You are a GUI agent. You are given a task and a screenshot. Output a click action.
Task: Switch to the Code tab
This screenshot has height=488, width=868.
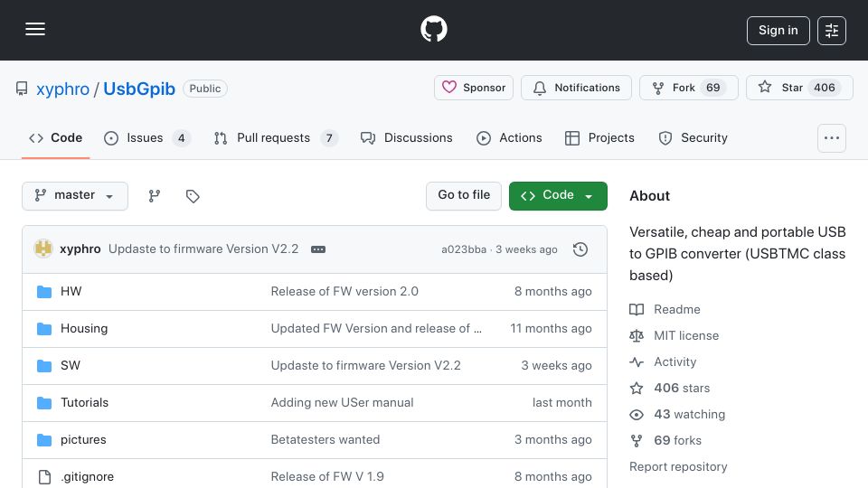[x=55, y=137]
